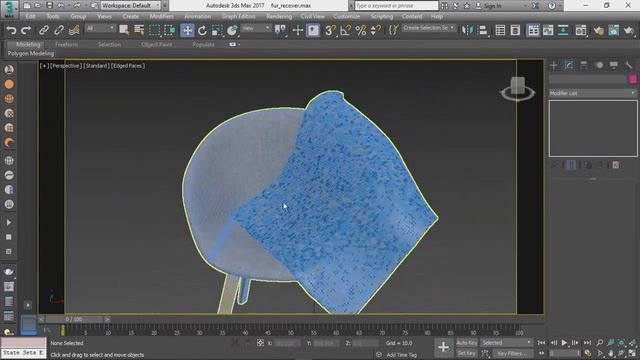Toggle the Layer Explorer icon
Image resolution: width=640 pixels, height=360 pixels.
click(x=515, y=30)
